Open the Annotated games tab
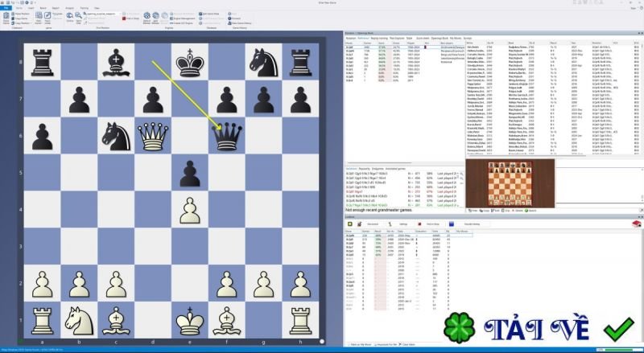The width and height of the screenshot is (644, 353). [395, 169]
